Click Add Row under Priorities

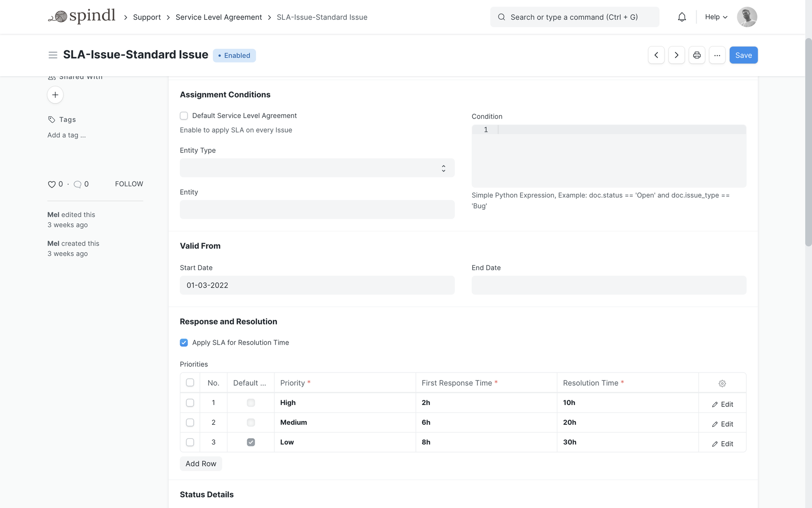tap(201, 464)
